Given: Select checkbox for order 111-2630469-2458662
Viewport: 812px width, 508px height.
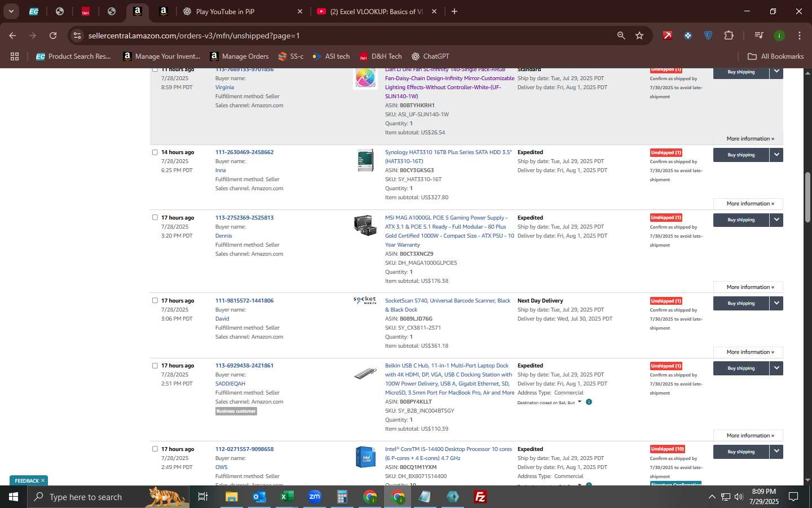Looking at the screenshot, I should click(x=155, y=152).
